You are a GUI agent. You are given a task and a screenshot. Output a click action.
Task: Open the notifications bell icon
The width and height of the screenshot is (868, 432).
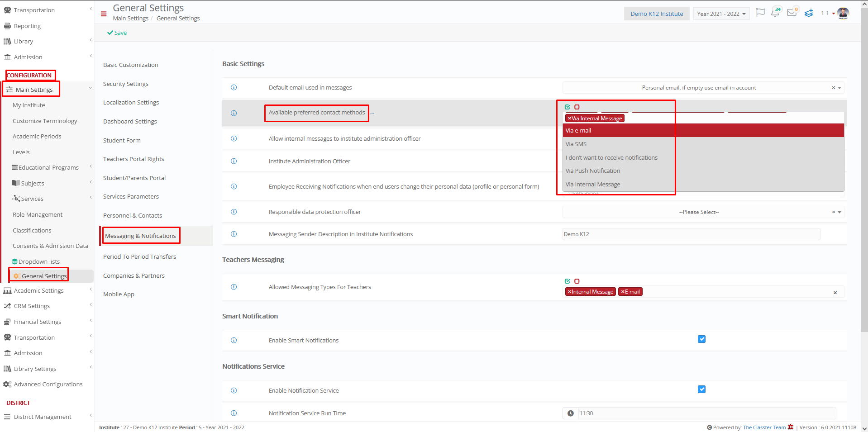[776, 12]
